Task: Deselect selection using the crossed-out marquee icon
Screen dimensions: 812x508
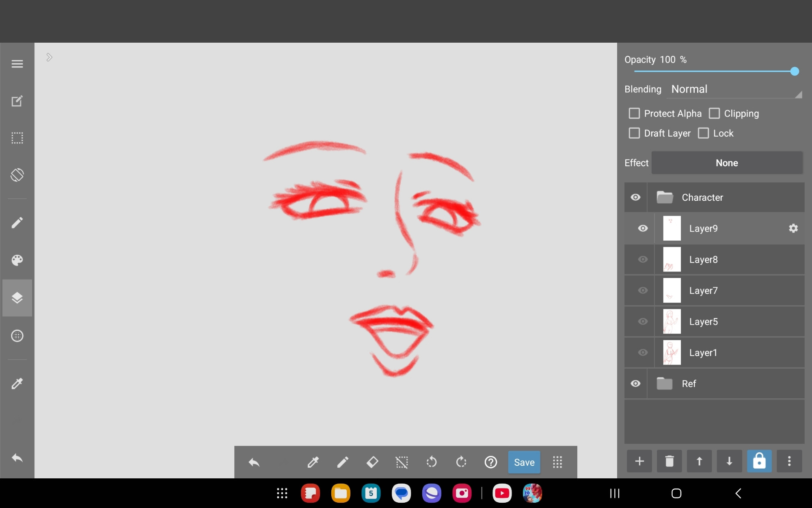Action: [x=402, y=462]
